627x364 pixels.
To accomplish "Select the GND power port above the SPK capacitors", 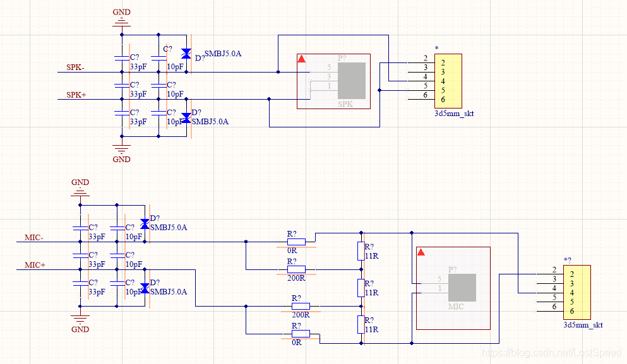I will click(x=122, y=18).
